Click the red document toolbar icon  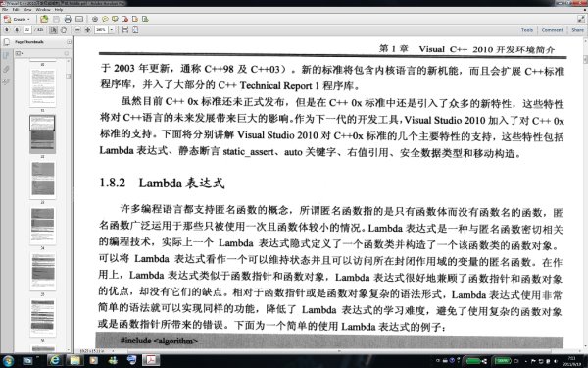pyautogui.click(x=124, y=19)
